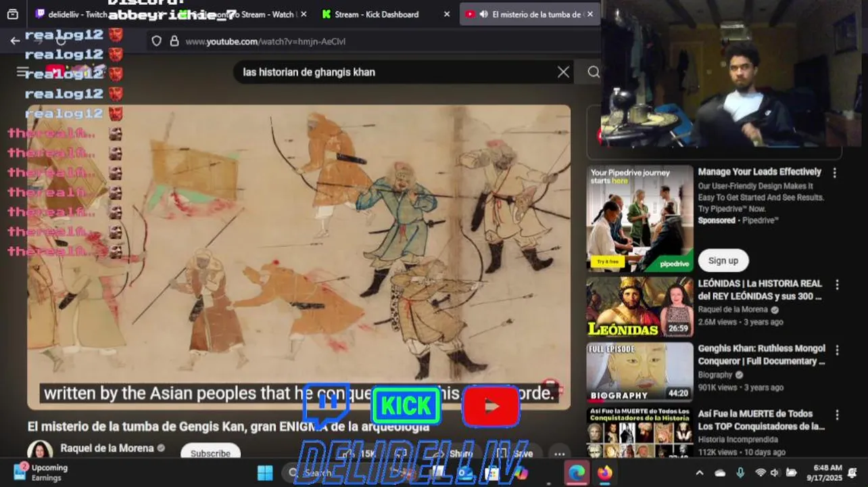Close the El misterio de la tumba tab
The image size is (868, 487).
tap(589, 14)
